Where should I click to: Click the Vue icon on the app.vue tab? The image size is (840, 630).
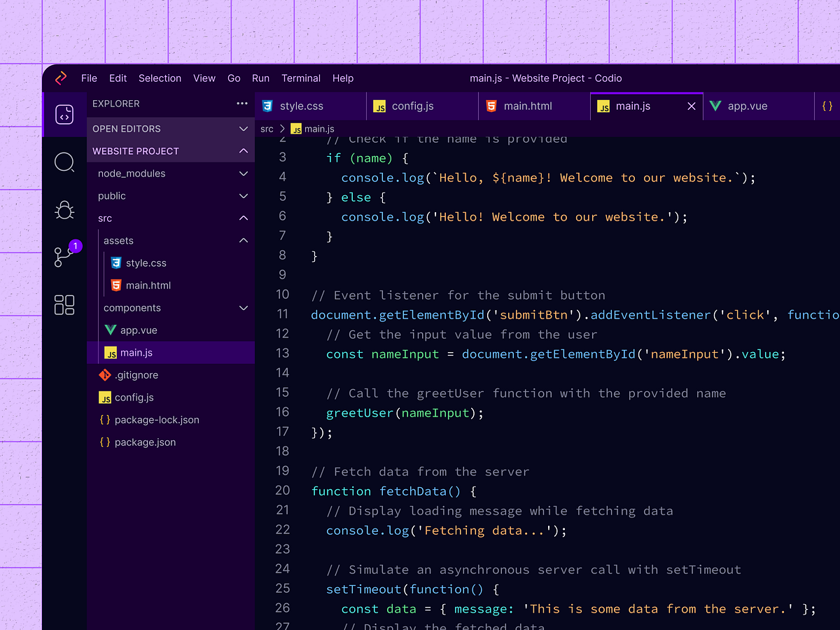click(x=715, y=106)
